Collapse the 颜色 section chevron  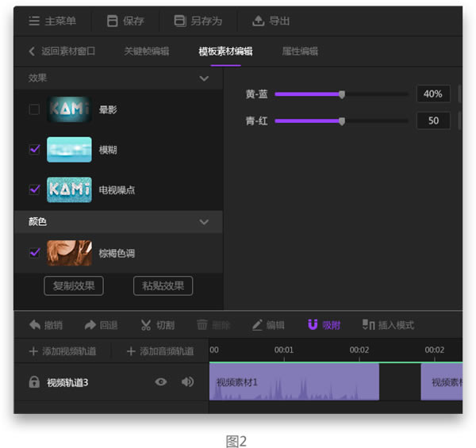(204, 222)
